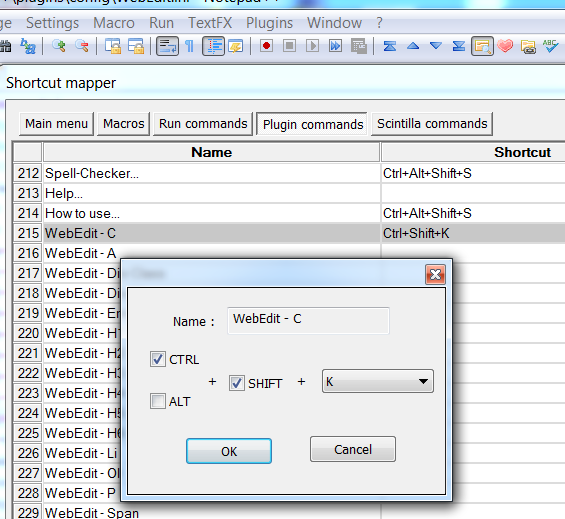The width and height of the screenshot is (565, 519).
Task: Toggle the Indent Guide toolbar icon
Action: pyautogui.click(x=214, y=46)
